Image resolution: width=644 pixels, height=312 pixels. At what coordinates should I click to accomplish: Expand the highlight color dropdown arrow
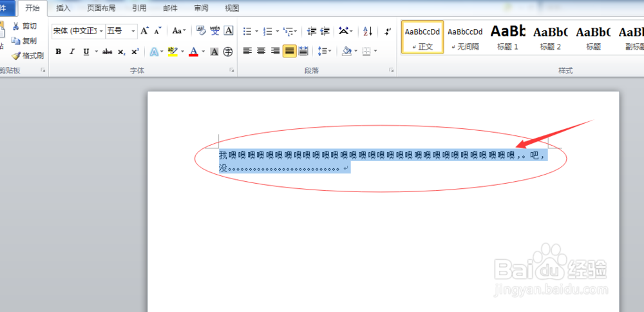point(183,52)
